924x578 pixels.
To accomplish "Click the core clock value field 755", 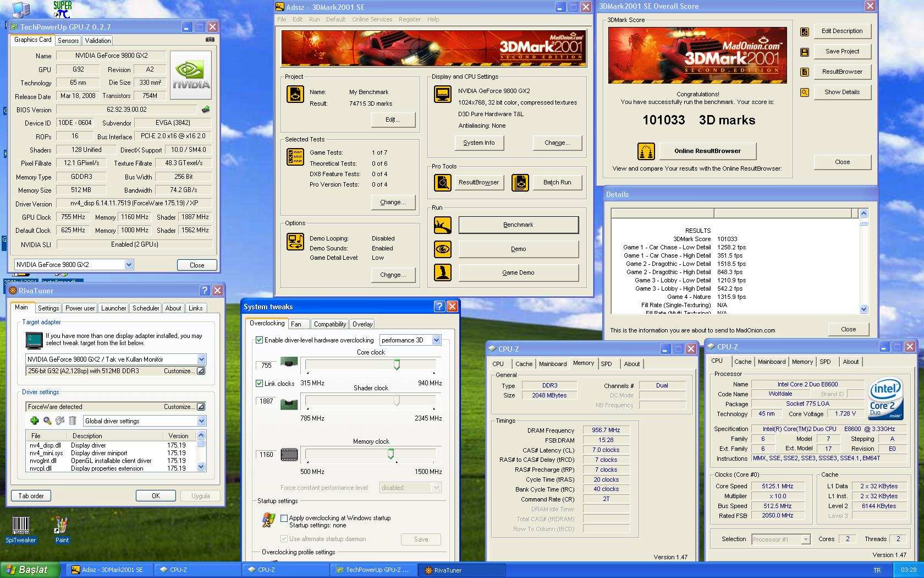I will (x=266, y=365).
